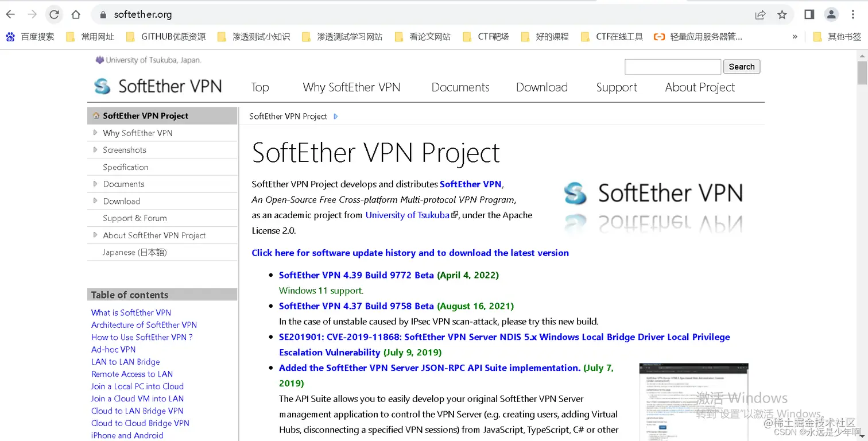The width and height of the screenshot is (868, 441).
Task: Reload the page with refresh icon
Action: tap(54, 14)
